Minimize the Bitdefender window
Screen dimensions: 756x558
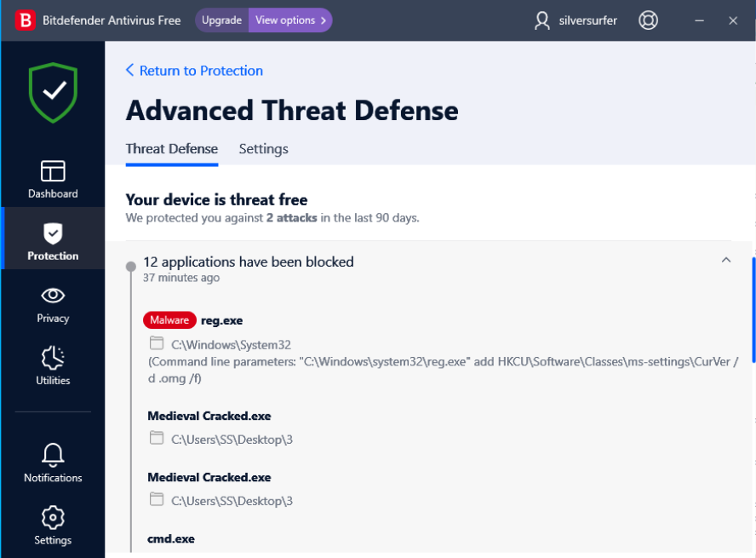(699, 20)
